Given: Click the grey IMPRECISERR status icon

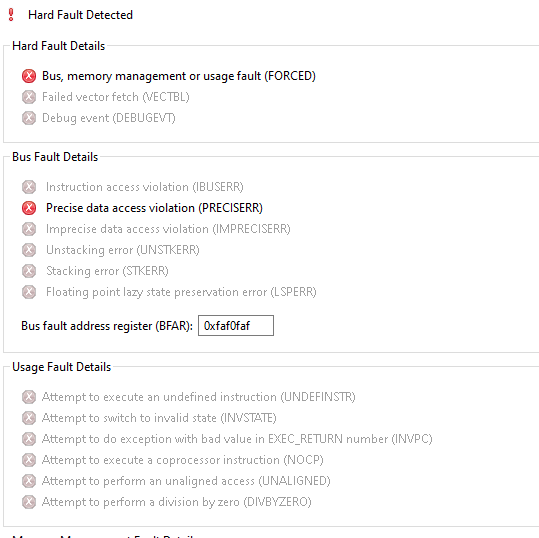Looking at the screenshot, I should coord(29,229).
